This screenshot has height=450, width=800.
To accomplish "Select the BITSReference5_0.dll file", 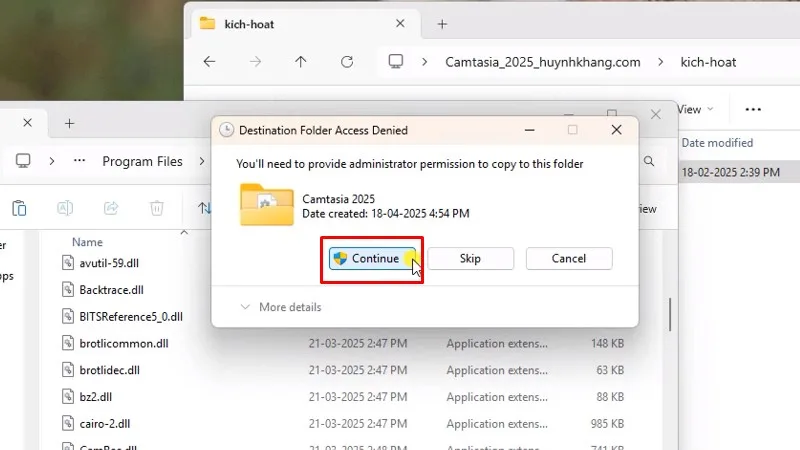I will coord(131,317).
